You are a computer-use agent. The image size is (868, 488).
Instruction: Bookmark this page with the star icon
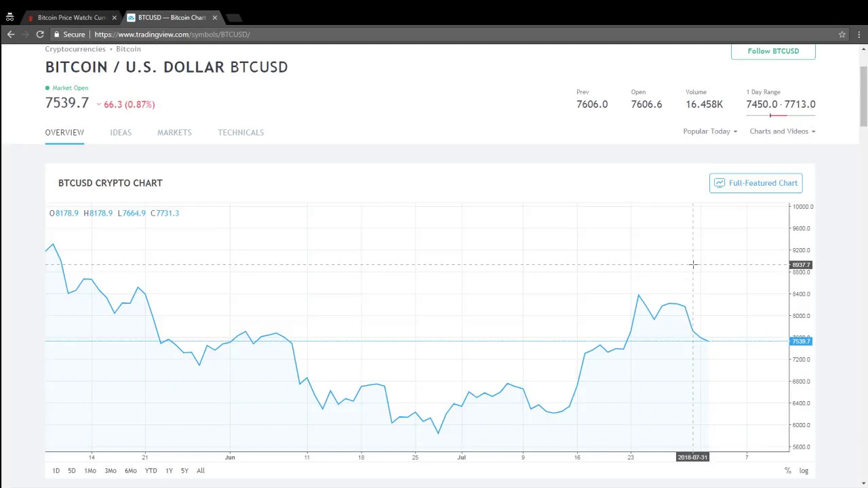[842, 35]
